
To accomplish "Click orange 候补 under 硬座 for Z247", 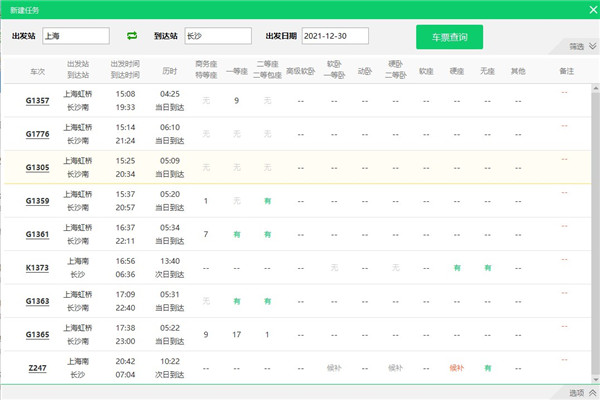I will click(457, 368).
